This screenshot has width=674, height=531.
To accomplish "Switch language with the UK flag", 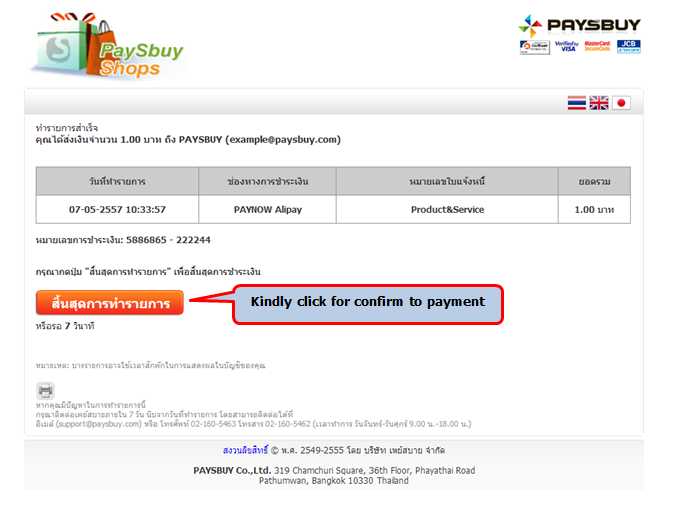I will click(599, 103).
